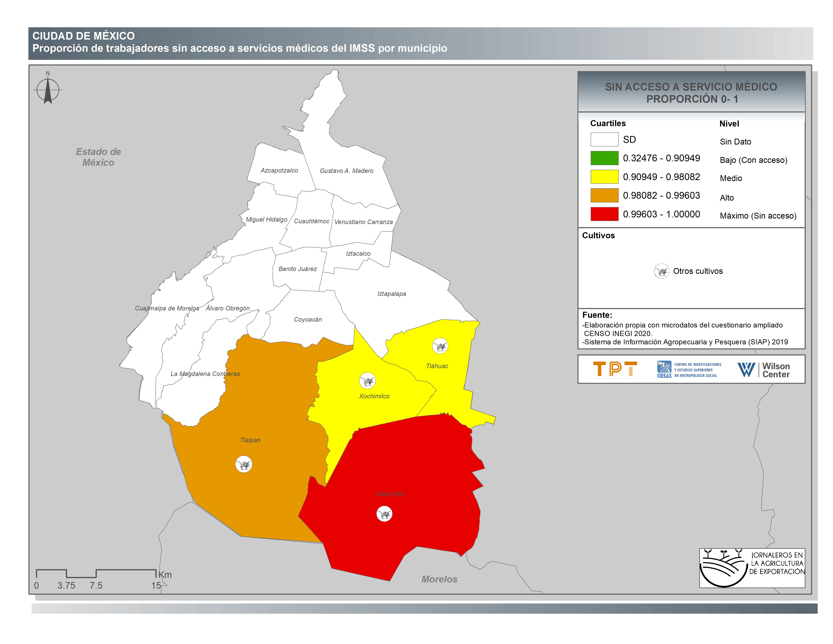Select the orange Alto legend swatch

coord(604,195)
